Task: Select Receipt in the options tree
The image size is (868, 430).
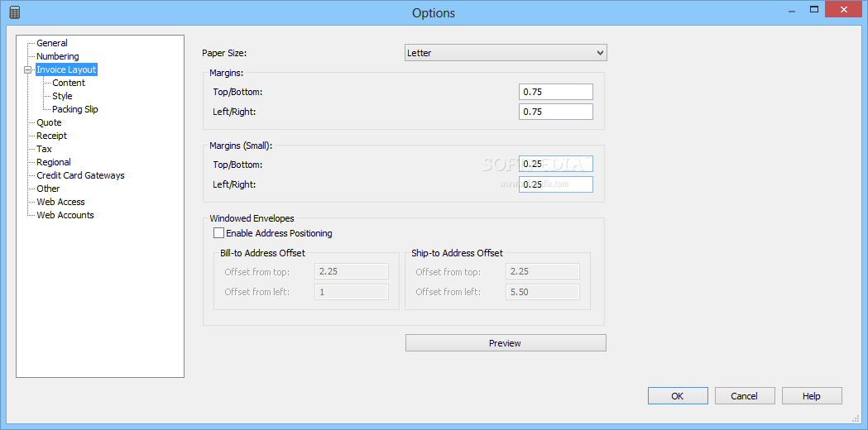Action: [x=51, y=136]
